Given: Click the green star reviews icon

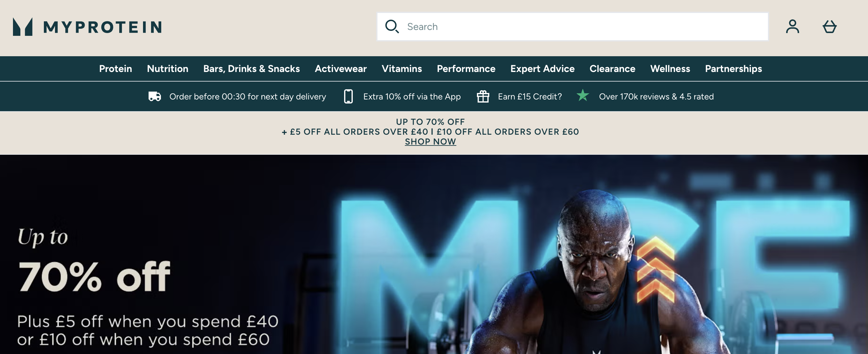Looking at the screenshot, I should click(x=583, y=96).
